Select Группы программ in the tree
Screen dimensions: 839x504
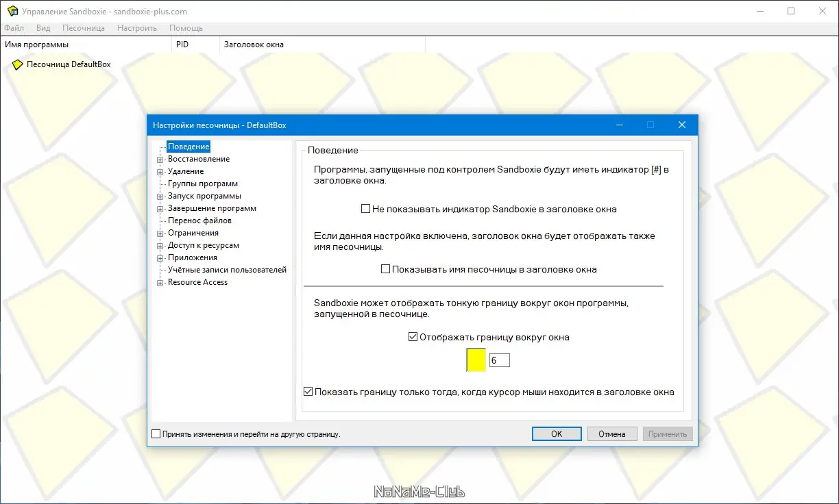coord(203,184)
